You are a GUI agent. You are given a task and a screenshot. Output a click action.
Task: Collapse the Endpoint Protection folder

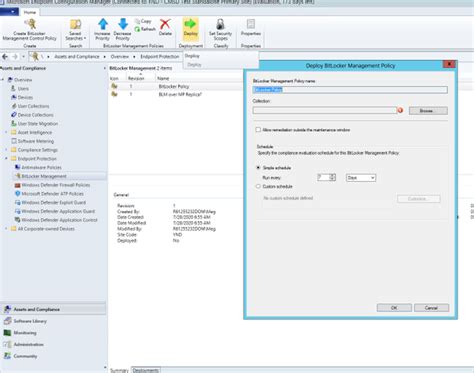(x=6, y=159)
